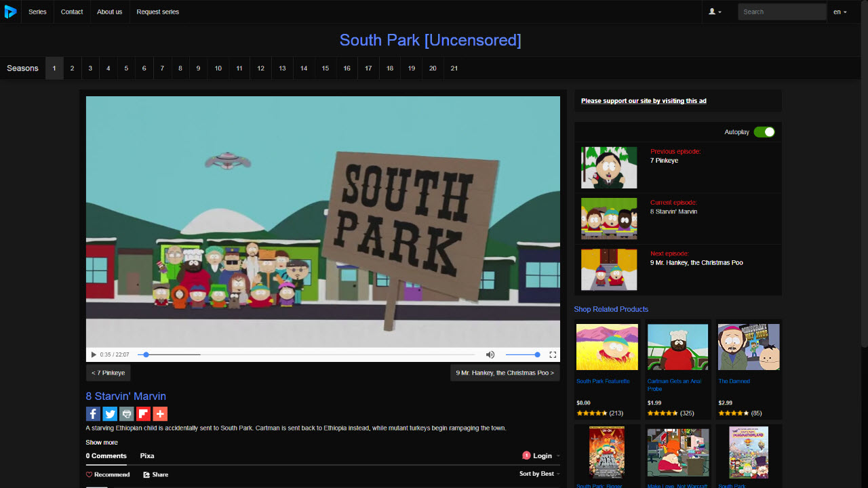
Task: Open the 7 Pinkeye episode thumbnail
Action: tap(609, 167)
